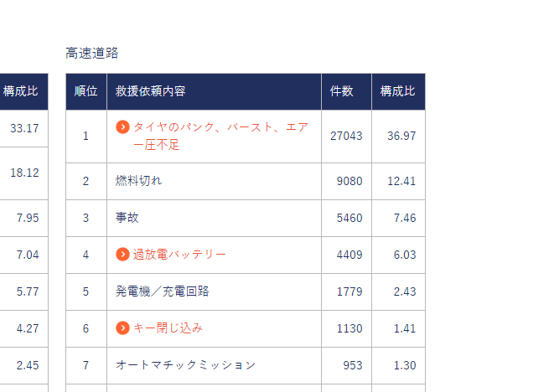
Task: Click the 4409 count cell
Action: tap(349, 255)
